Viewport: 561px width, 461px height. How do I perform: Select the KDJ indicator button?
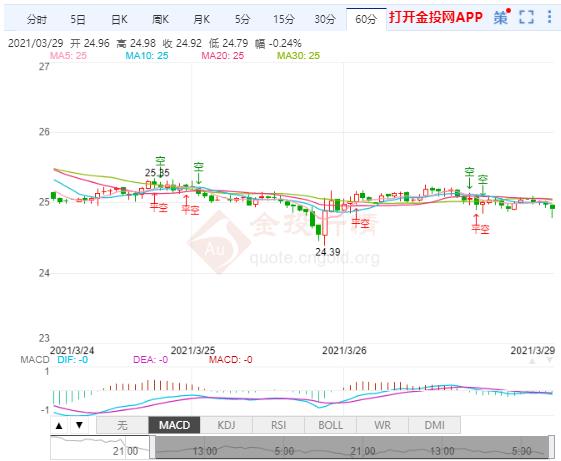click(226, 426)
